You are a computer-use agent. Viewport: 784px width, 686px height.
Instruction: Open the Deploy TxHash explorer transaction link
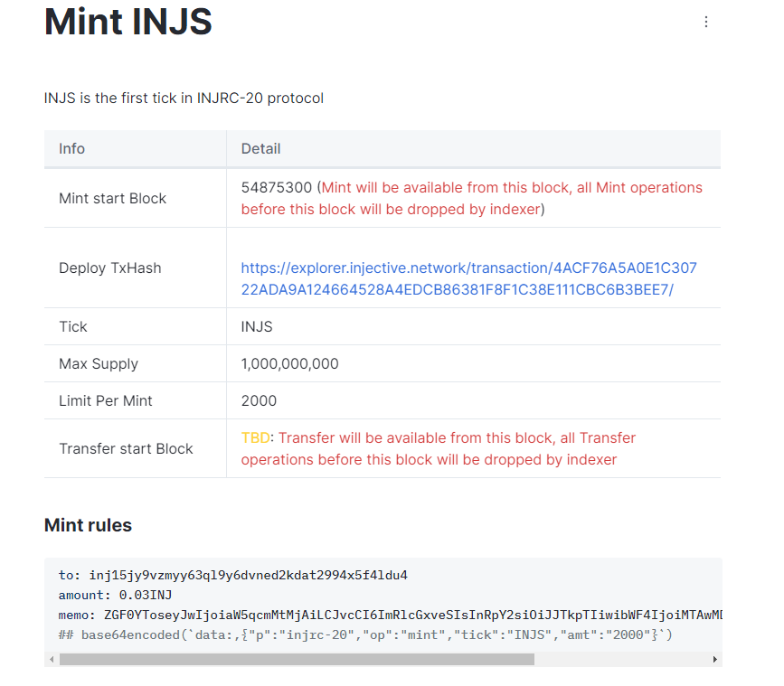(468, 278)
